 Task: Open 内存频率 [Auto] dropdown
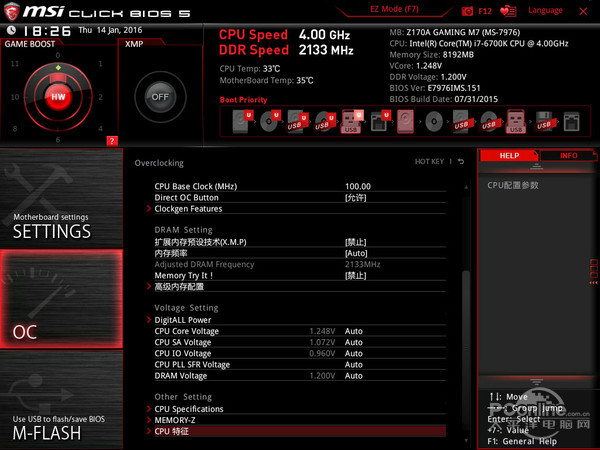(356, 253)
